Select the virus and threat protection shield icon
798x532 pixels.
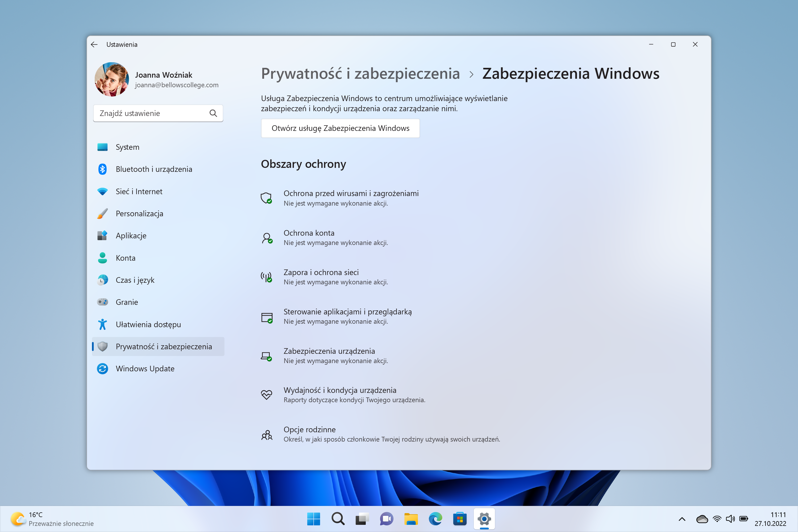point(267,198)
